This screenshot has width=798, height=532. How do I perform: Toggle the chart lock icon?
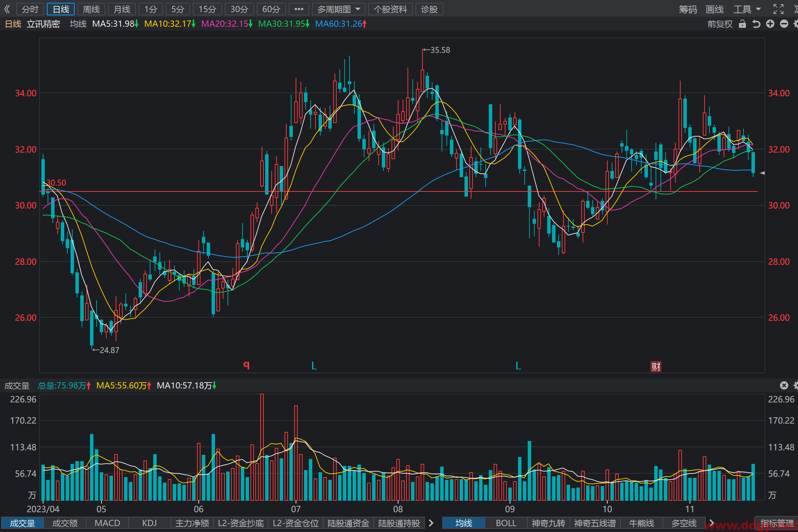tap(742, 24)
